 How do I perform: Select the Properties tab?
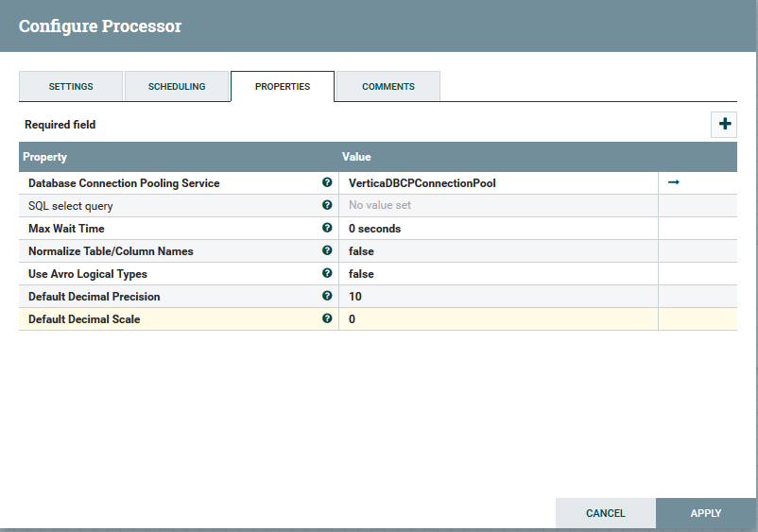tap(283, 86)
